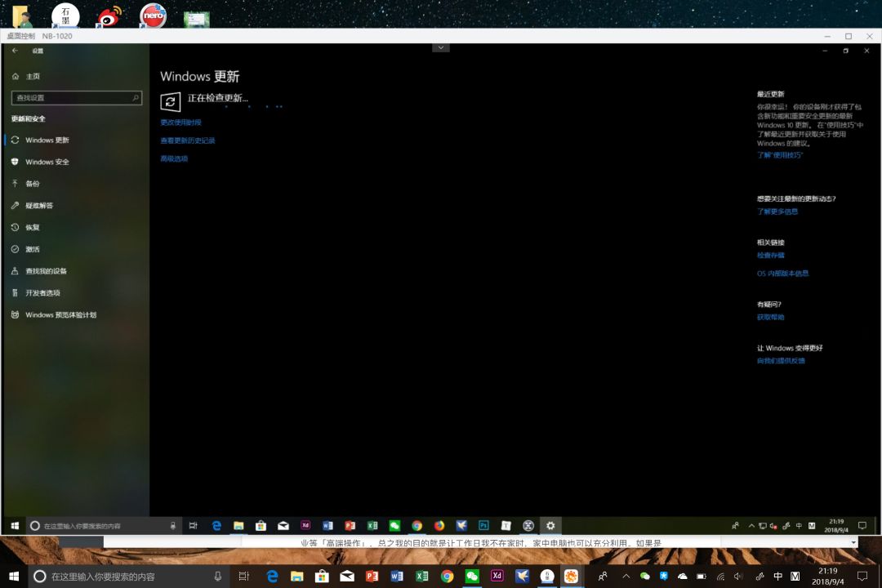Open the 高级选项 advanced options link
882x588 pixels.
click(x=174, y=158)
